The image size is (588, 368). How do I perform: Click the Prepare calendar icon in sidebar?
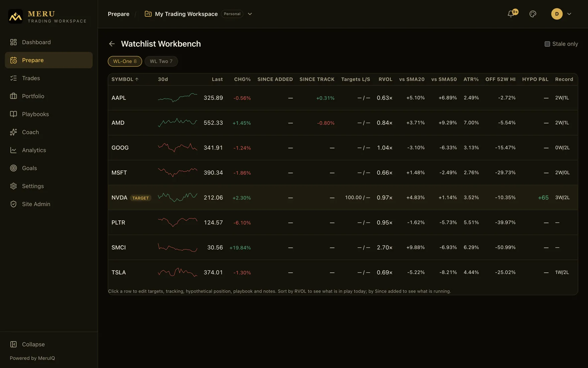[13, 60]
